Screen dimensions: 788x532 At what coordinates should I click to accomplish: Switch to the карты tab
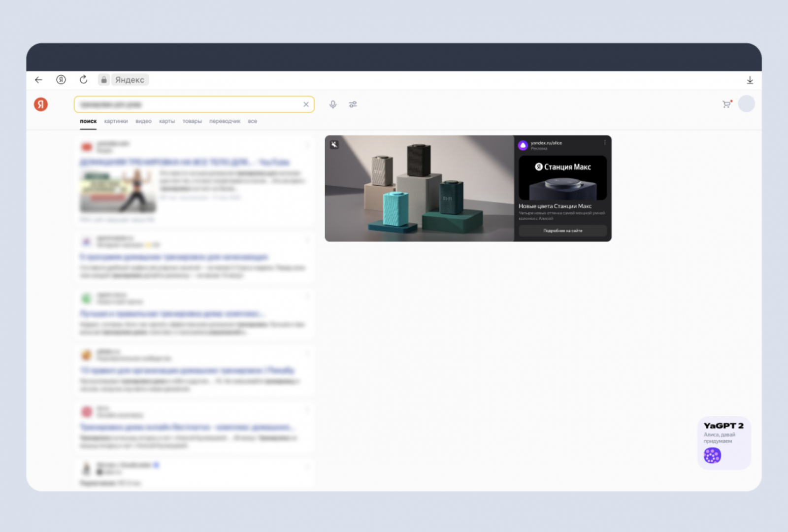pyautogui.click(x=167, y=121)
